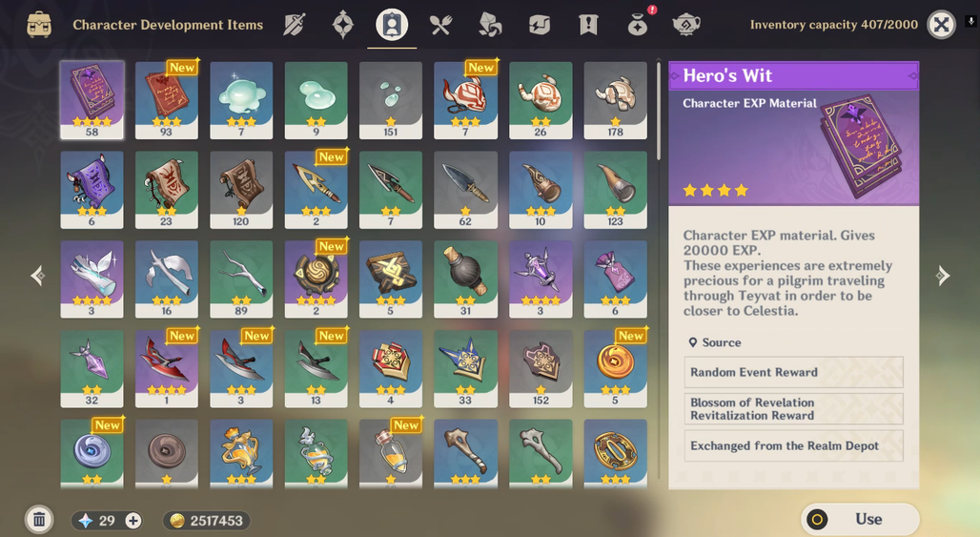Screen dimensions: 980x537
Task: Open the Gadgets tab icon
Action: (x=540, y=25)
